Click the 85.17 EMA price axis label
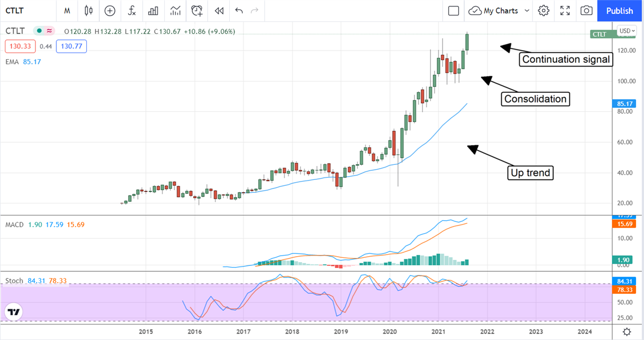Image resolution: width=644 pixels, height=340 pixels. tap(624, 104)
